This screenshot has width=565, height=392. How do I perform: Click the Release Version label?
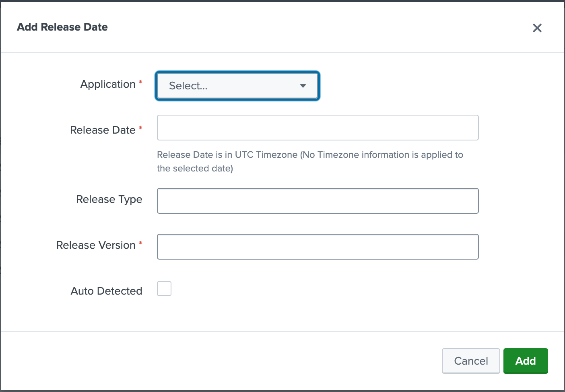pos(96,245)
